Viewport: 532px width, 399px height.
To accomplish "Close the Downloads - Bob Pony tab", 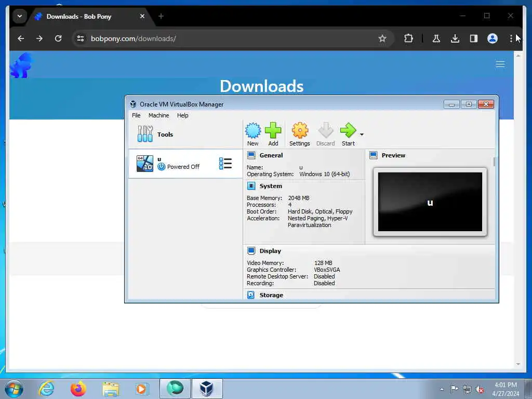I will coord(142,16).
